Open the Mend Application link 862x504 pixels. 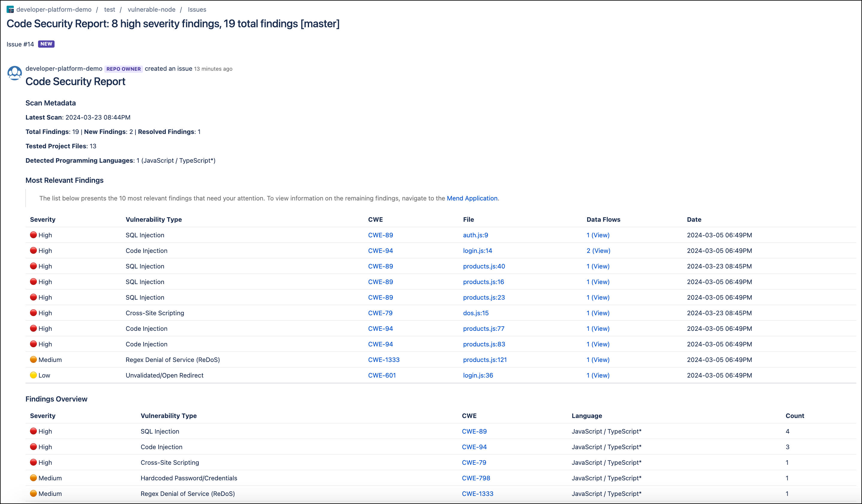pos(472,198)
